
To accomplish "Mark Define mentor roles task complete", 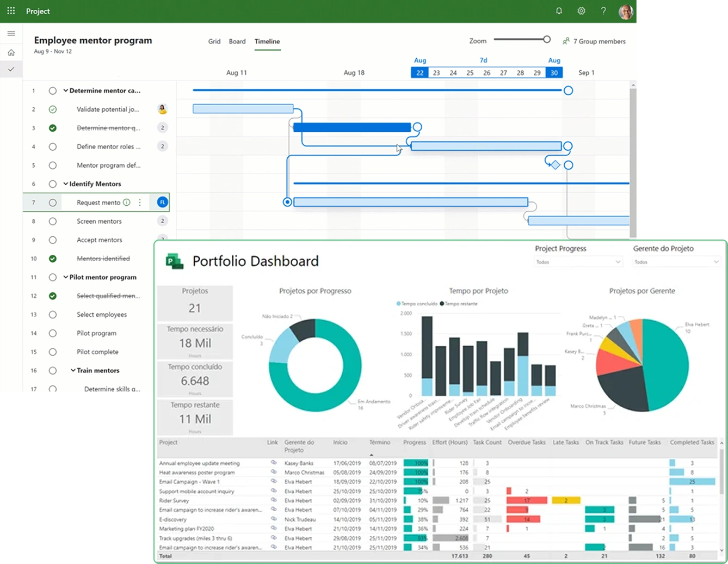I will 52,146.
